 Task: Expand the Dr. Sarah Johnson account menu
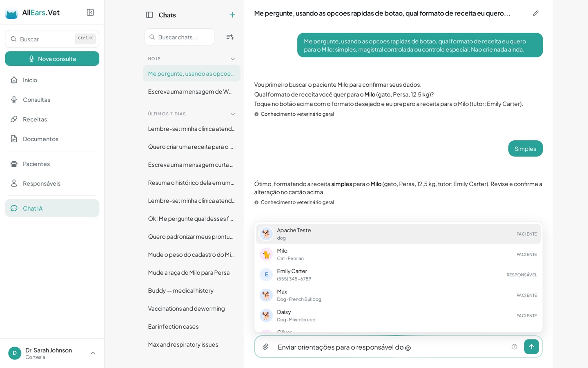point(93,353)
